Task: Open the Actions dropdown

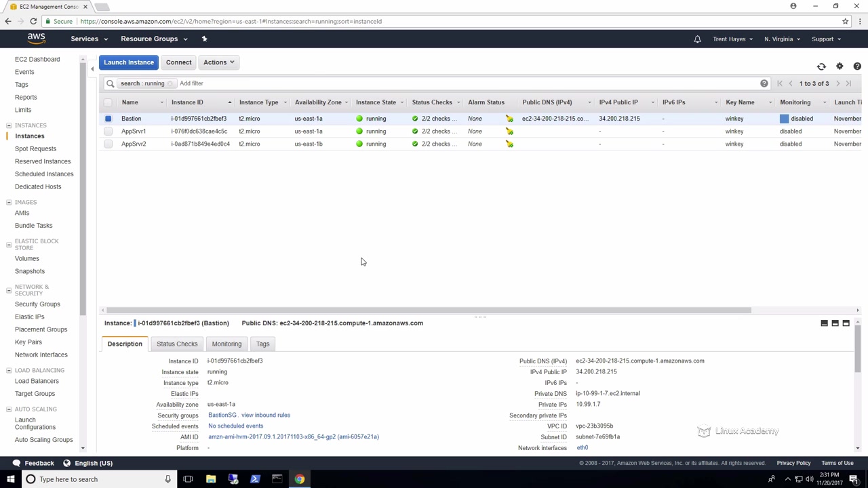Action: 218,62
